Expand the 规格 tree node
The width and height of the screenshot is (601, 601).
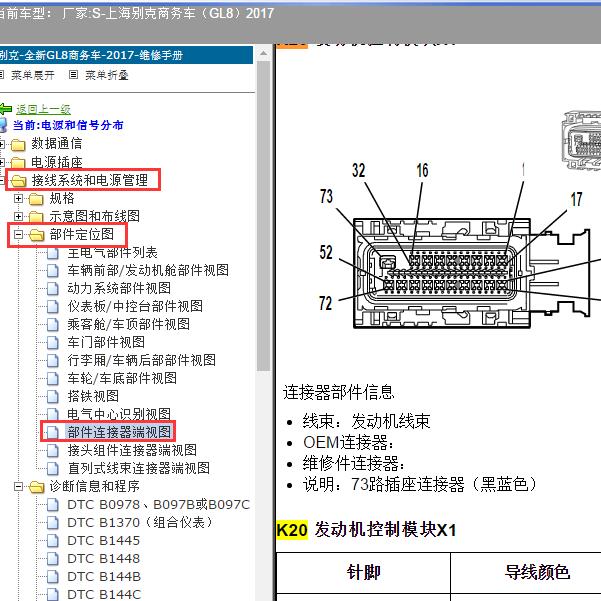18,198
